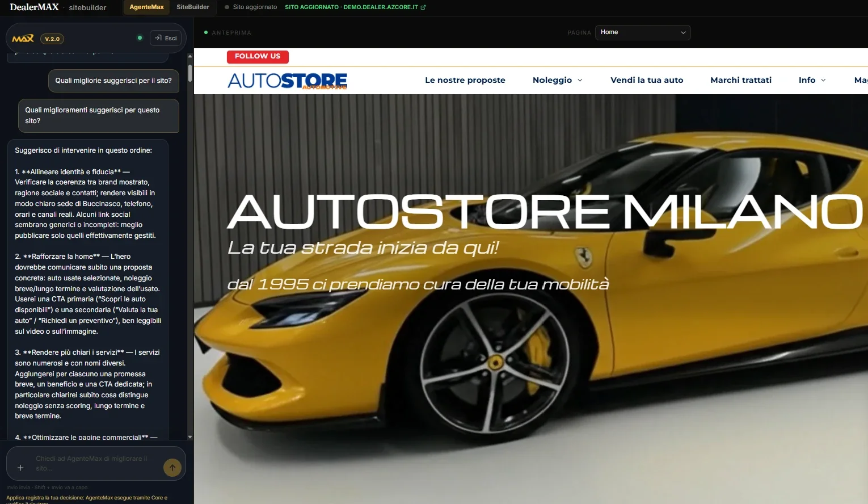Click the MAX logo in the chat header
Screen dimensions: 868x504
[x=23, y=39]
